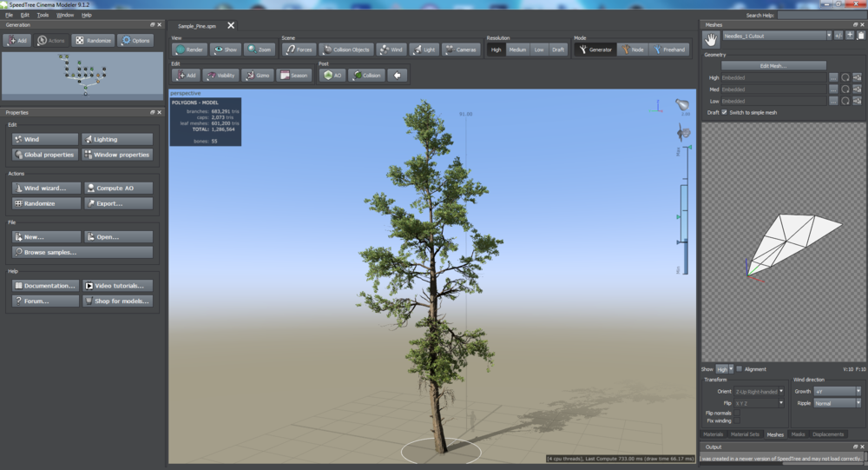Open the Season edit tool
Viewport: 868px width, 470px height.
(293, 76)
